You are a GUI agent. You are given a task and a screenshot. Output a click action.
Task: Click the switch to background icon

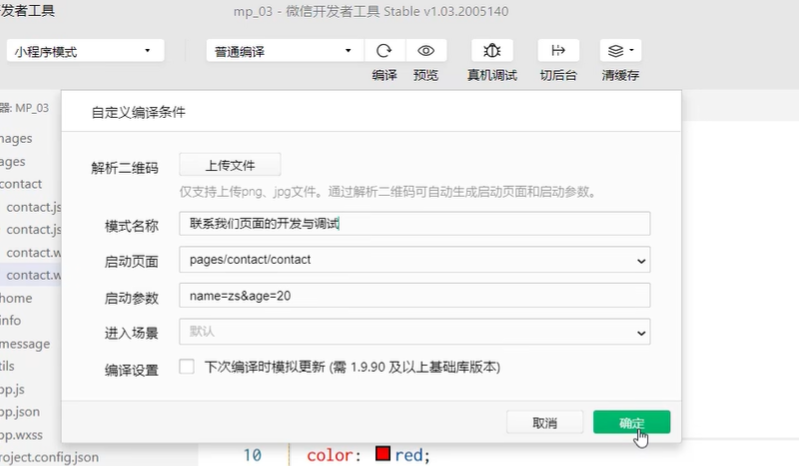tap(558, 50)
